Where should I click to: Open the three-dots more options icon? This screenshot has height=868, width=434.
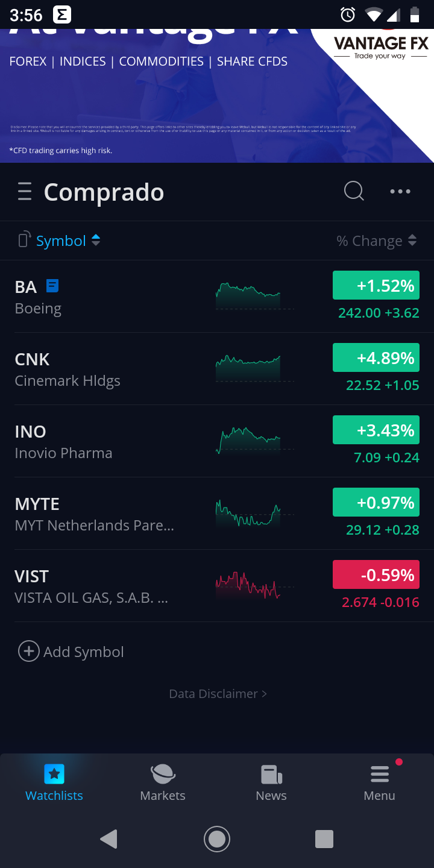pyautogui.click(x=400, y=192)
